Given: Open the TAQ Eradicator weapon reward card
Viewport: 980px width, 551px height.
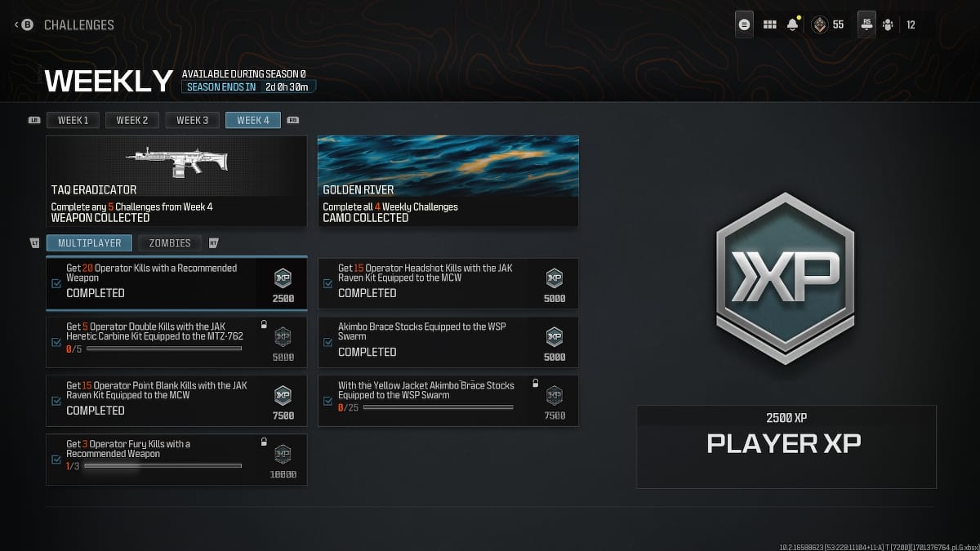Looking at the screenshot, I should click(x=176, y=181).
